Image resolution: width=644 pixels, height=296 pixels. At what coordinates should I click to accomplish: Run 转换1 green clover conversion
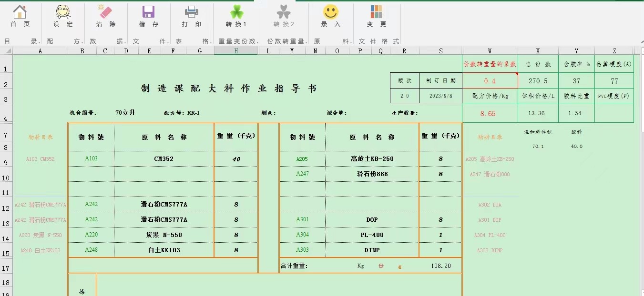point(236,12)
